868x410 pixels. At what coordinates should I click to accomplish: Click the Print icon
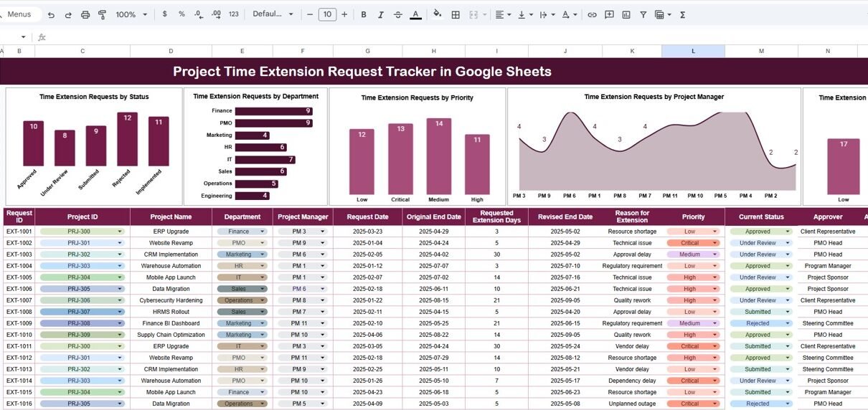85,14
